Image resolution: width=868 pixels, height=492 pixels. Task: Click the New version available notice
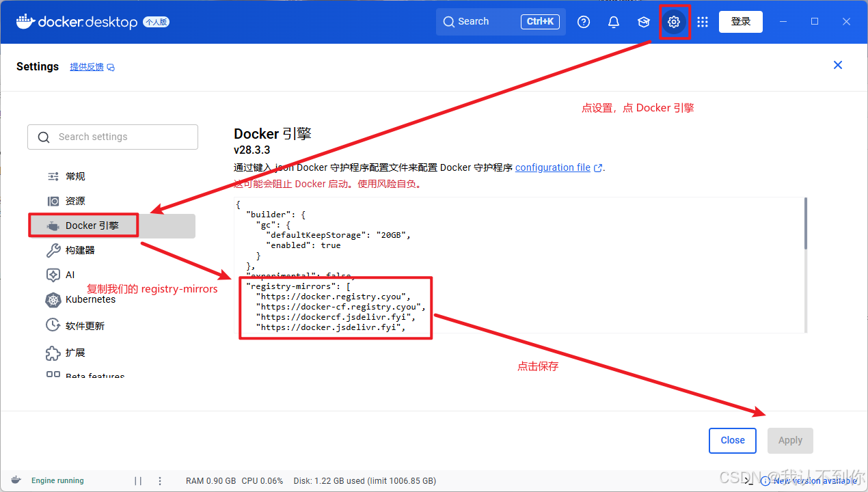(811, 481)
